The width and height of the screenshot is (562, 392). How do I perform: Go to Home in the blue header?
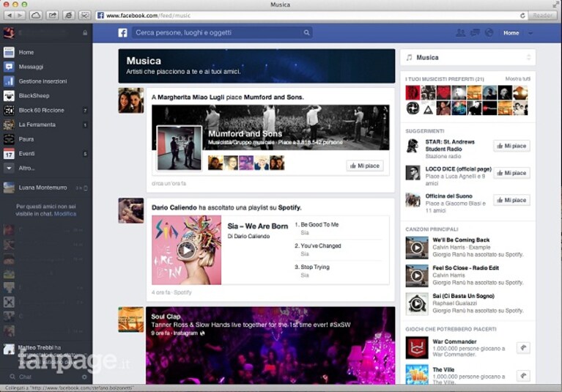coord(511,33)
